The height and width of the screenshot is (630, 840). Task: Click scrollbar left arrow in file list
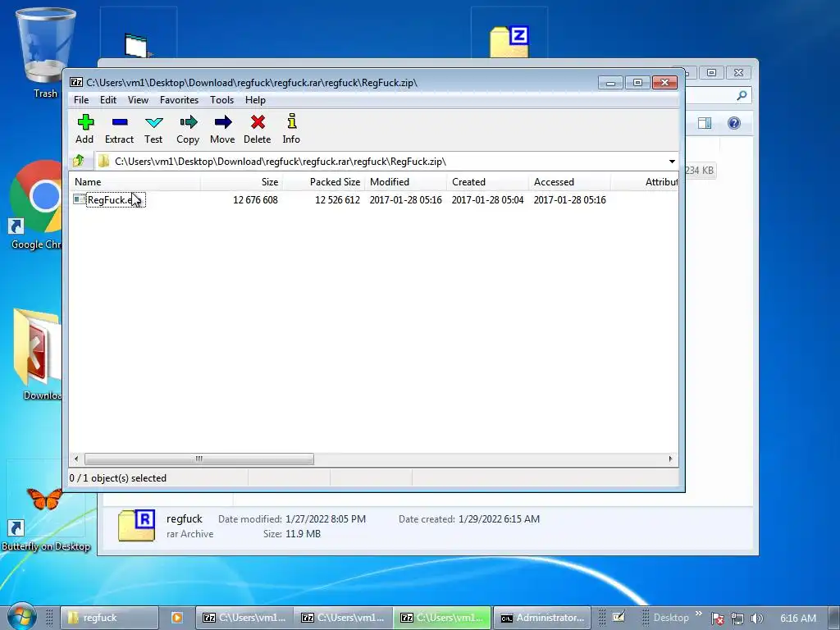point(76,459)
